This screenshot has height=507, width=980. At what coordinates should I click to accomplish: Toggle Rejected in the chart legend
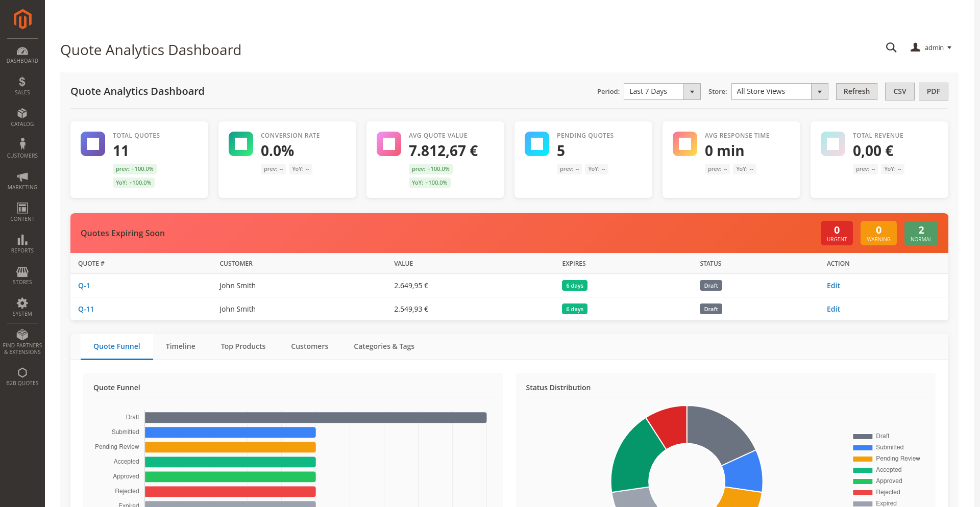point(876,492)
